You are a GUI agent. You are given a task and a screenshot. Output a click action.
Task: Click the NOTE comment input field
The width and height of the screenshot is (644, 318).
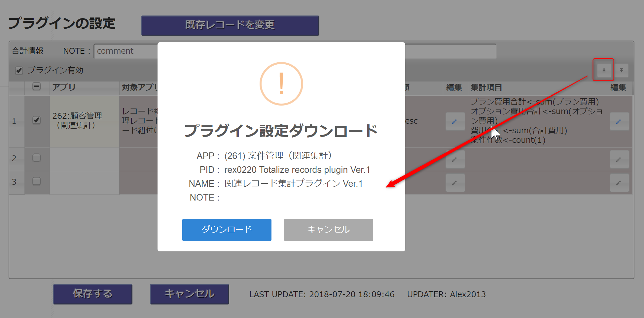(x=295, y=51)
